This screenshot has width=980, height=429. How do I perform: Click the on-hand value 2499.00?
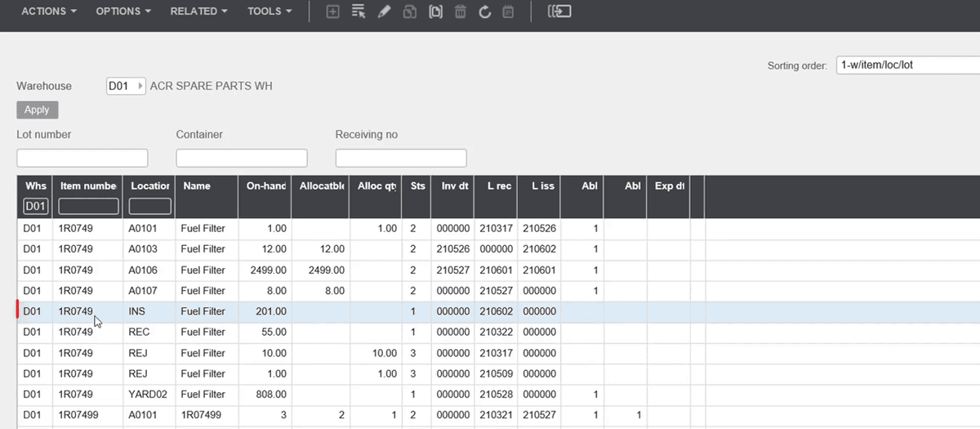click(267, 270)
